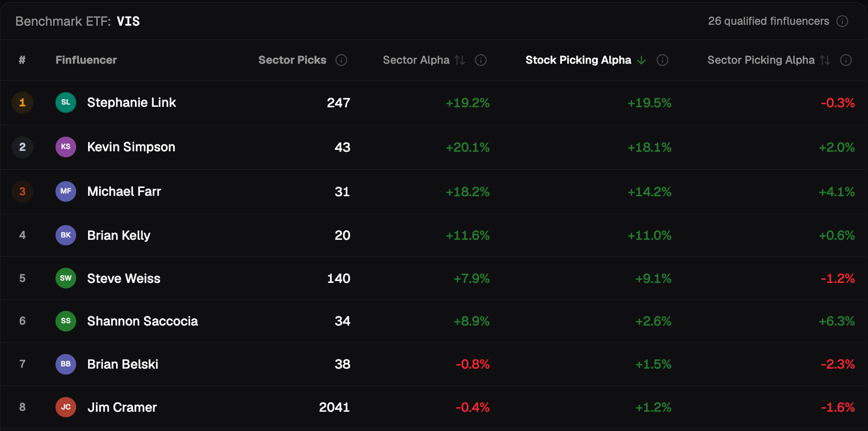Sort by Sector Alpha arrows icon
Viewport: 868px width, 431px height.
click(460, 60)
